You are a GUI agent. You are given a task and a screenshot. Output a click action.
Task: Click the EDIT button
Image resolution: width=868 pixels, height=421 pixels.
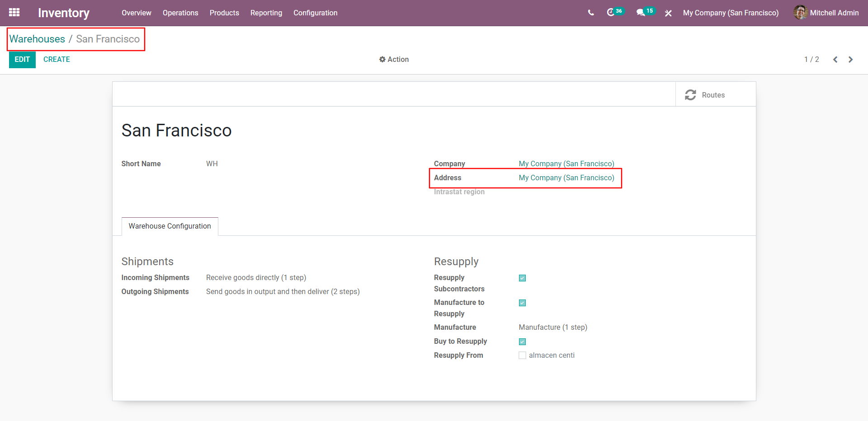pos(22,60)
